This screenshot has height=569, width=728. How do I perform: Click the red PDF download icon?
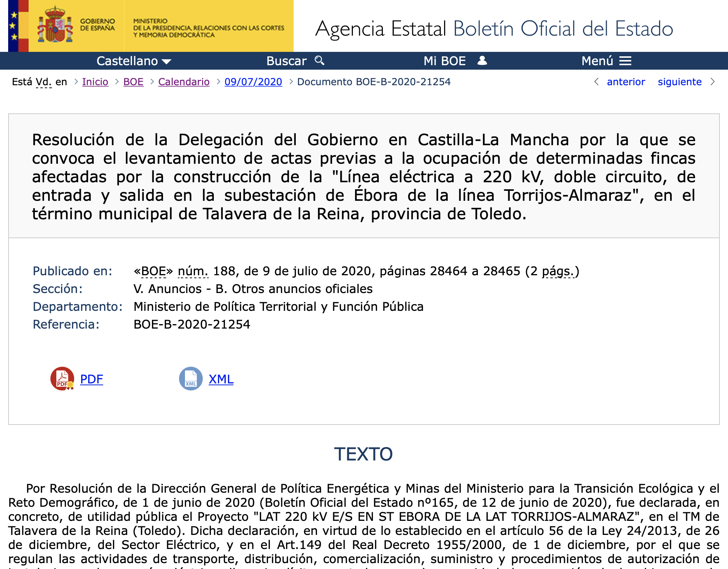tap(62, 379)
